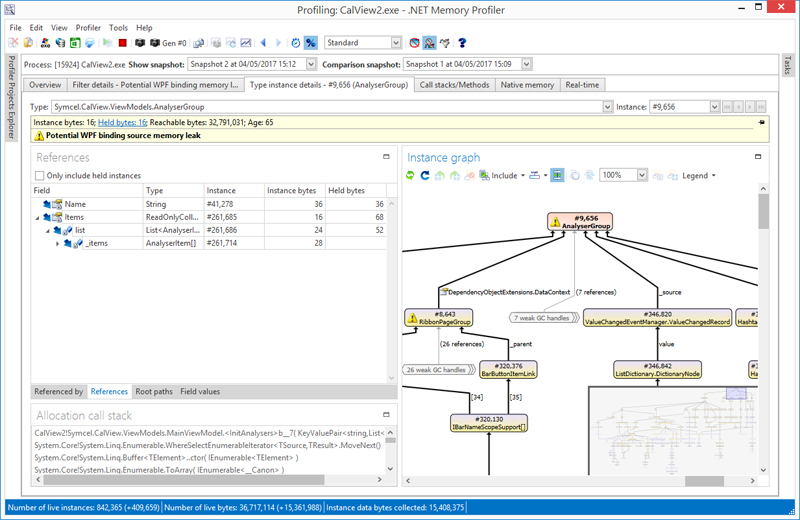Select the #9,656 AnalyserGroup graph node
This screenshot has height=520, width=800.
click(x=580, y=222)
